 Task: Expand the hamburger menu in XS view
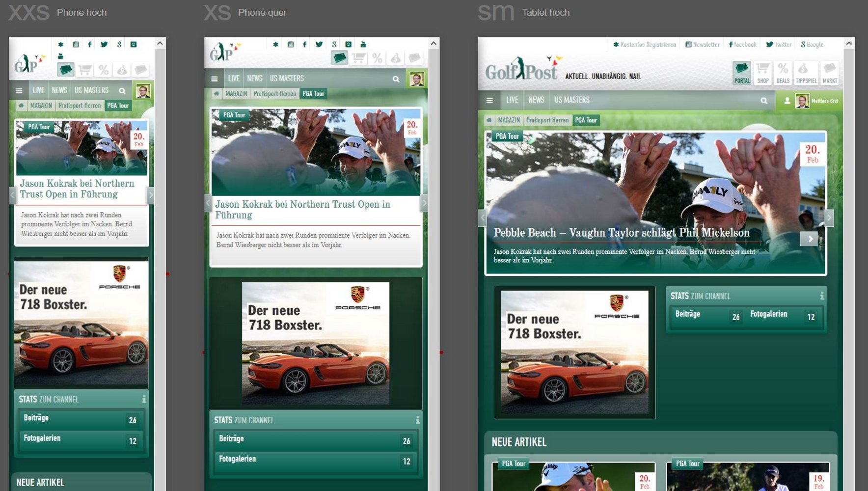point(214,79)
